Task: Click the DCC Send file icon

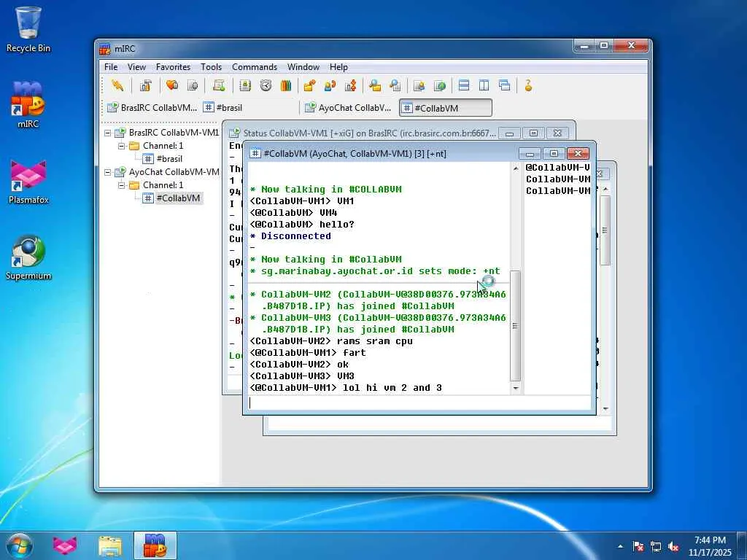Action: 309,86
